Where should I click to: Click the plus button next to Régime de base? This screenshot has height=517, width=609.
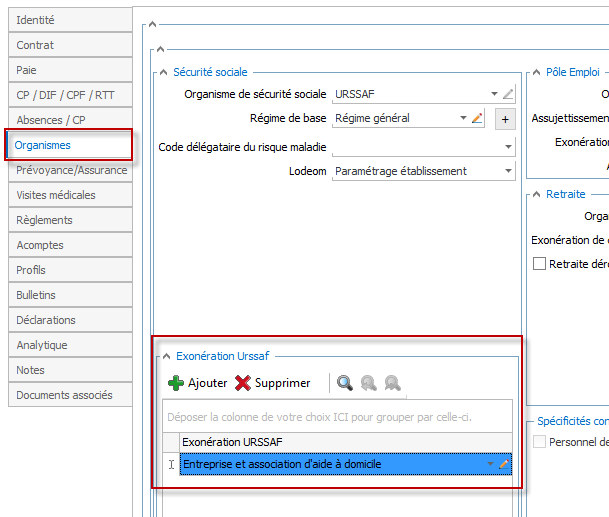505,119
